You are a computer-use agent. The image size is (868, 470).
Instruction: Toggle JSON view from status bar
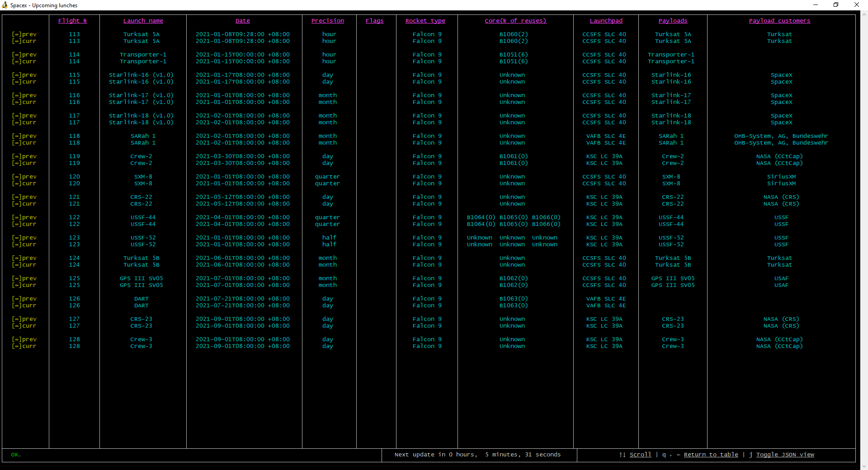coord(785,455)
